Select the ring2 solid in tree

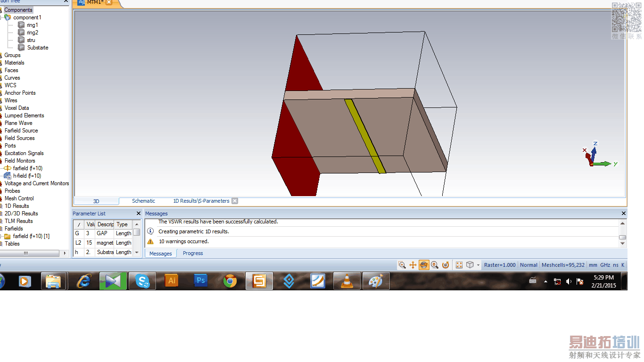tap(33, 33)
